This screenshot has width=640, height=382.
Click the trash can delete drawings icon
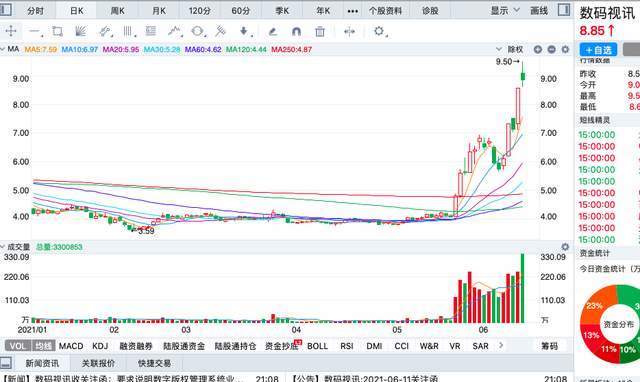pyautogui.click(x=320, y=31)
